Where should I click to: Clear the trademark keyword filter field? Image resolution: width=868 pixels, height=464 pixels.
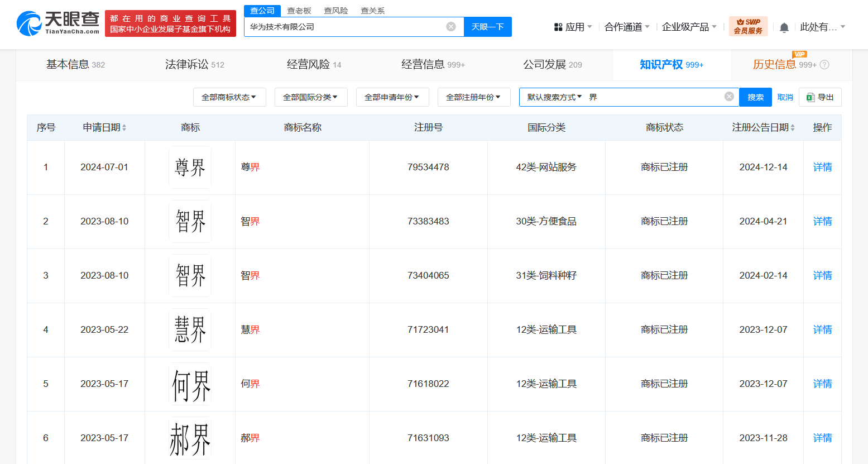click(x=729, y=97)
